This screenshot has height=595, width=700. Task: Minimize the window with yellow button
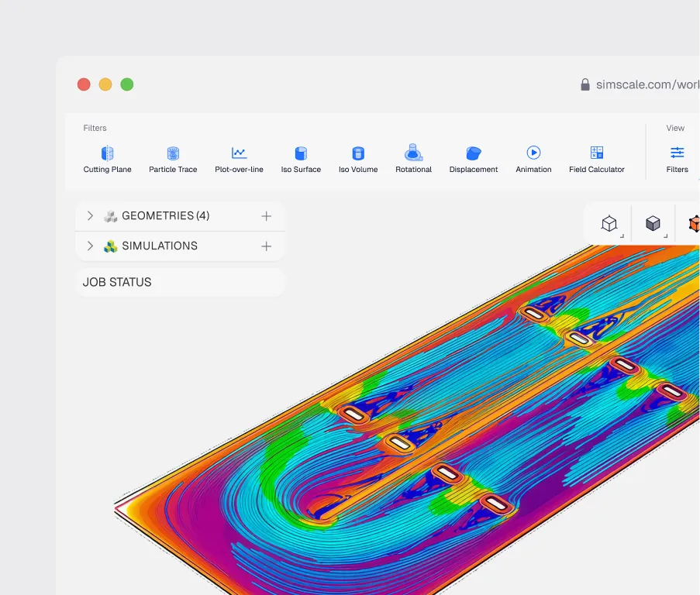[105, 84]
